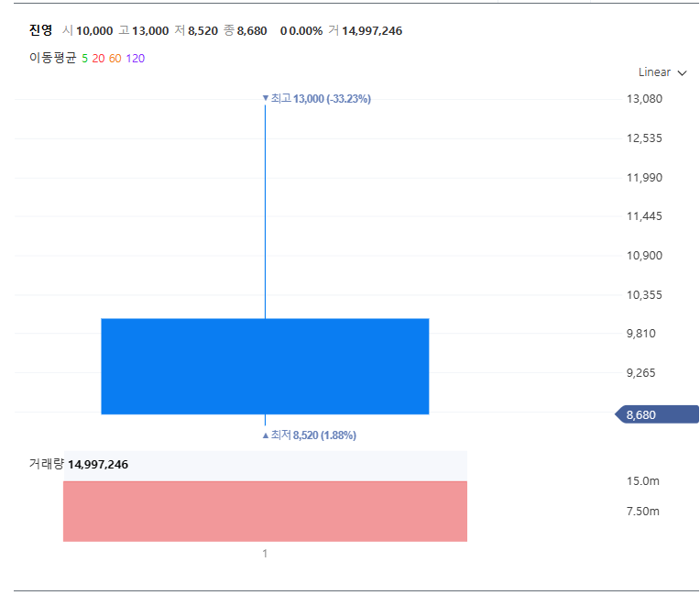
Task: Click the 11,990 axis label
Action: coord(644,177)
